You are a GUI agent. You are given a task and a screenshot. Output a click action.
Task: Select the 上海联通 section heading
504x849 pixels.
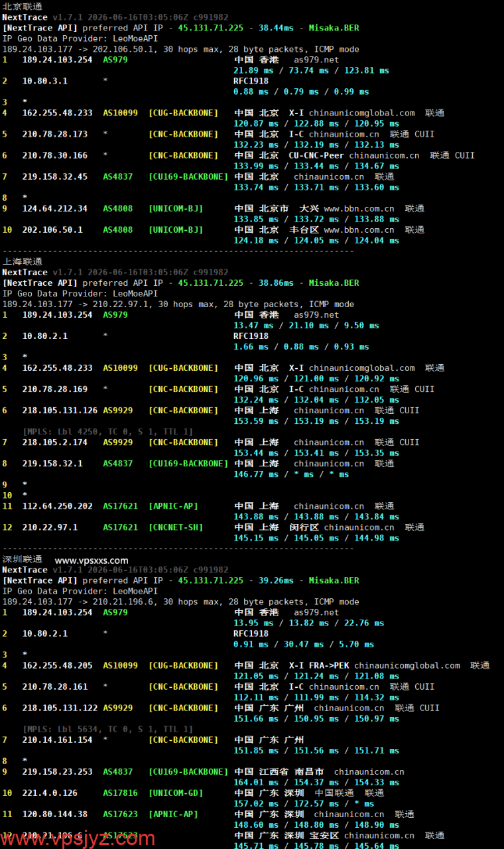click(x=22, y=261)
